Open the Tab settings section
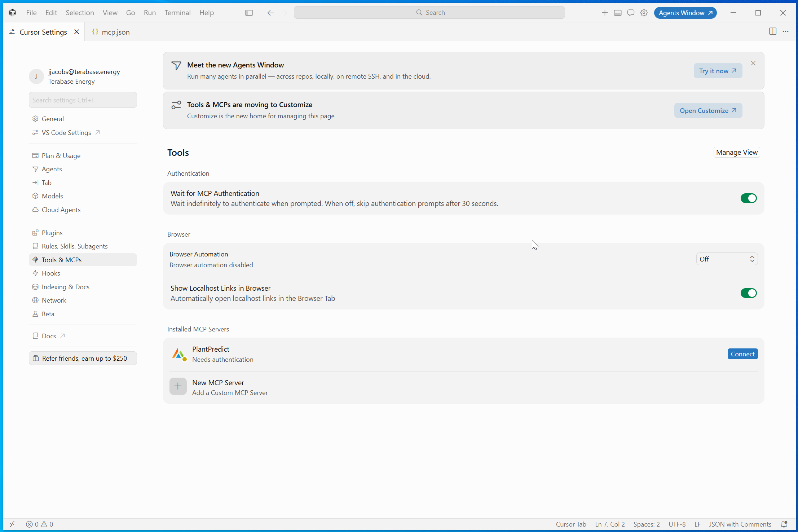798x532 pixels. pyautogui.click(x=83, y=183)
